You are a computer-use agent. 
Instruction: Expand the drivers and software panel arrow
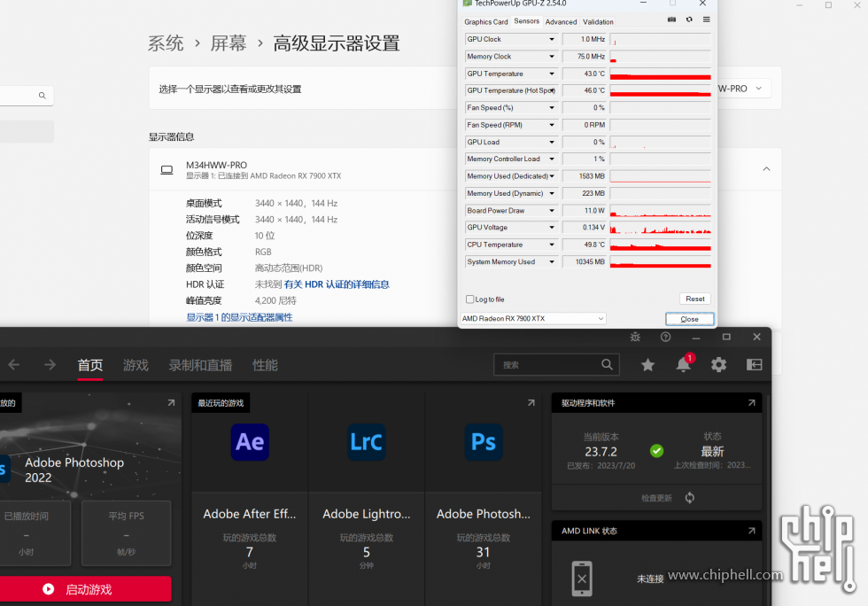[x=751, y=403]
